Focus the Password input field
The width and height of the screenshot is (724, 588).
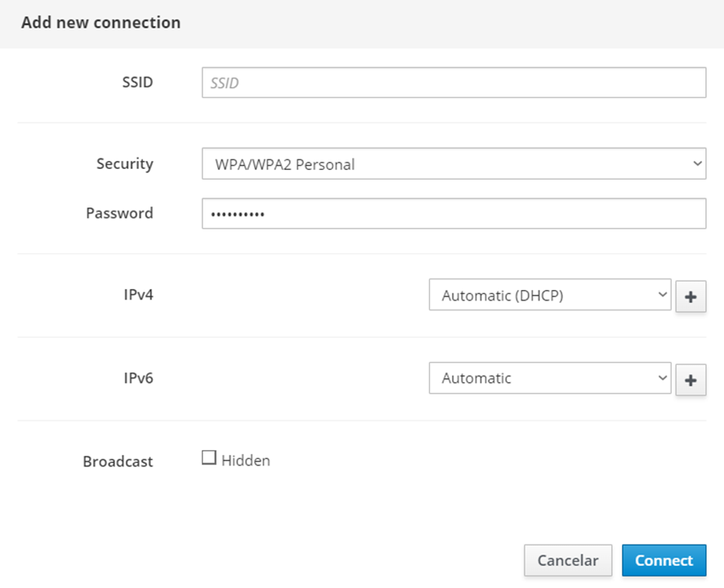pyautogui.click(x=454, y=214)
